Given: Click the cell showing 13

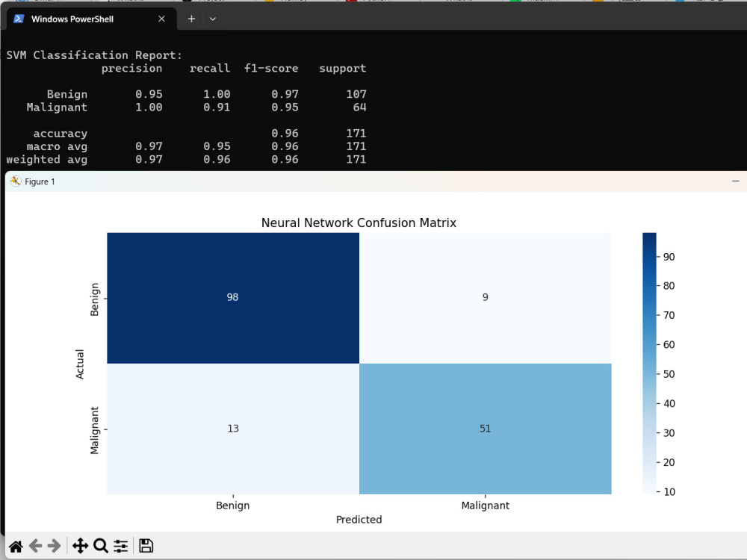Looking at the screenshot, I should tap(233, 429).
